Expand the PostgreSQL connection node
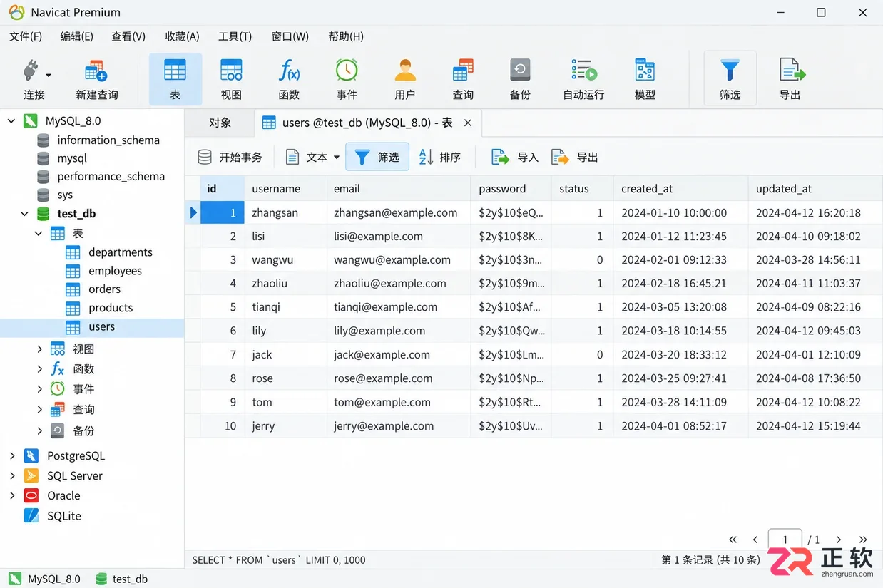This screenshot has height=588, width=883. tap(12, 455)
